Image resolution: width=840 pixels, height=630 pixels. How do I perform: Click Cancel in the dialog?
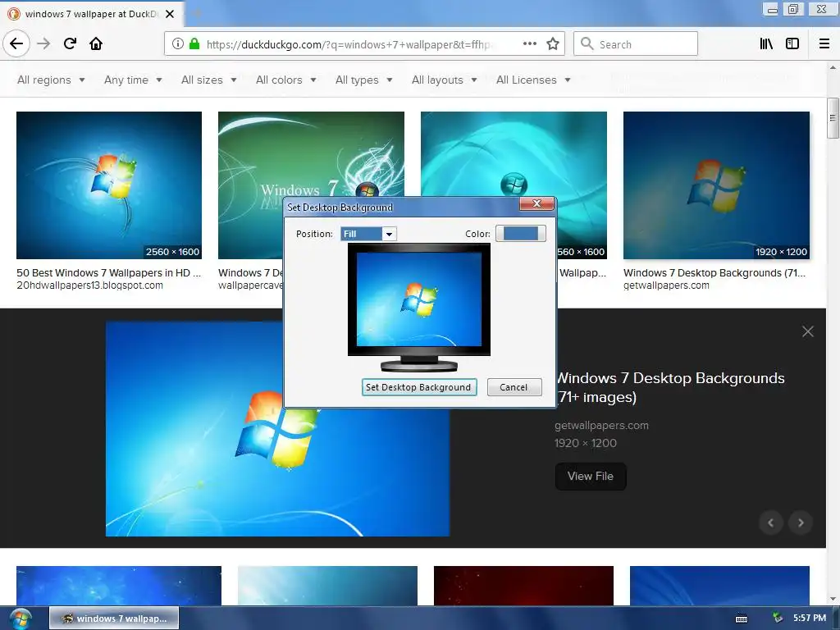tap(514, 387)
